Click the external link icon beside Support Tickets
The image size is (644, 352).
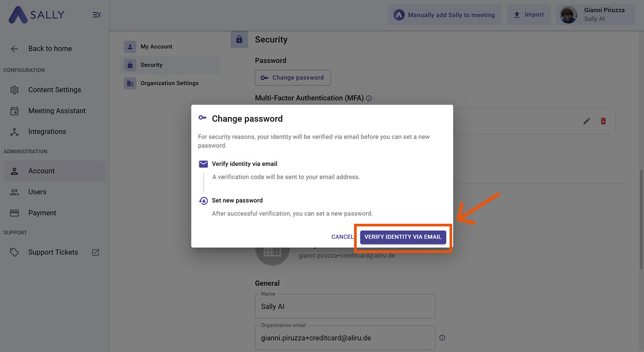(95, 252)
